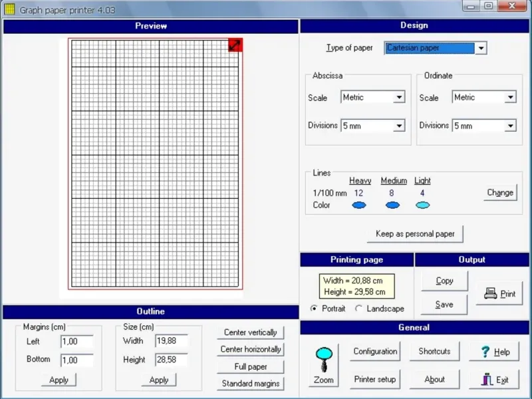Click the Medium line color swatch

click(x=392, y=205)
